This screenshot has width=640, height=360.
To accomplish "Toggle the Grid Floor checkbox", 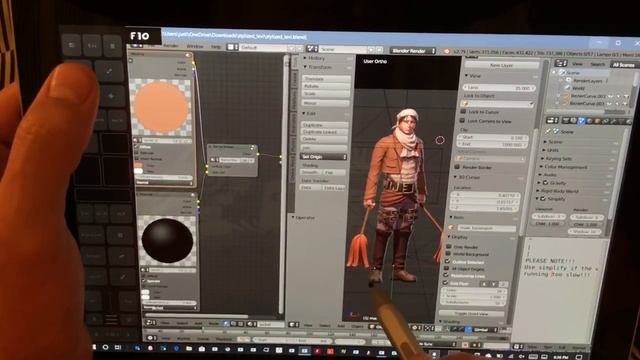I will [x=445, y=283].
